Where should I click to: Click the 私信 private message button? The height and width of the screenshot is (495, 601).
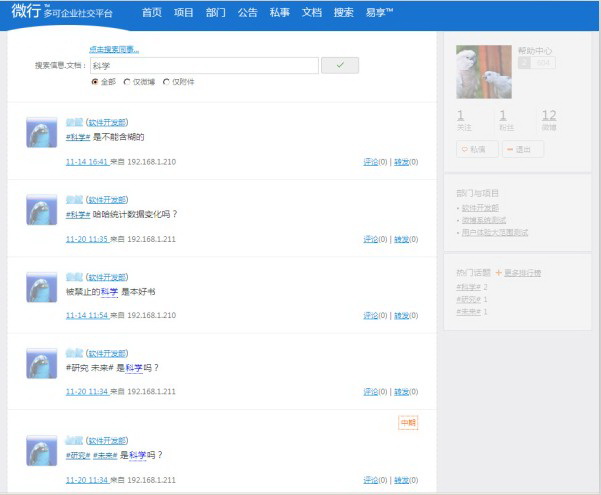pyautogui.click(x=477, y=149)
